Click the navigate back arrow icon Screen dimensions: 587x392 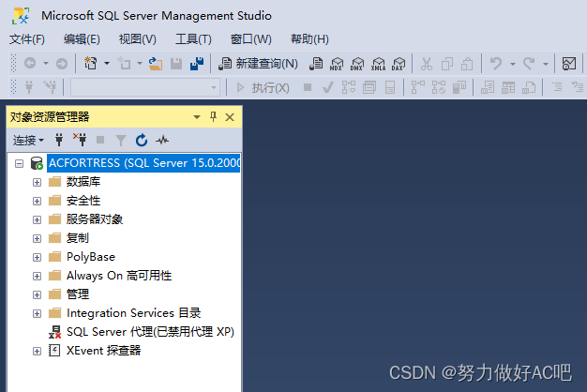30,64
